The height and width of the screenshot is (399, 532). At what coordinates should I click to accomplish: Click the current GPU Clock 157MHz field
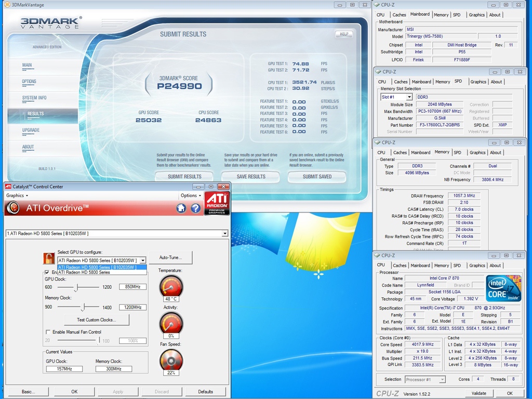pos(64,369)
